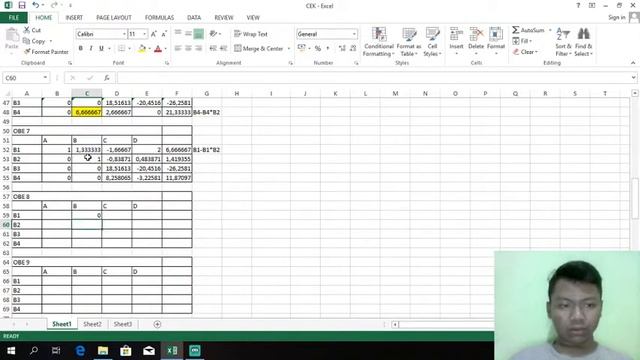Toggle Underline formatting
640x360 pixels.
(101, 48)
